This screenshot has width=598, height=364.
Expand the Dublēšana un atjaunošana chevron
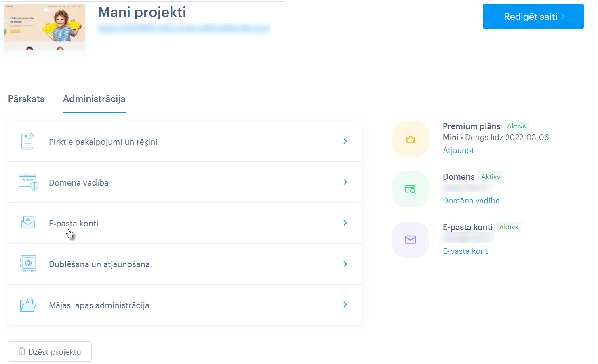pos(345,264)
